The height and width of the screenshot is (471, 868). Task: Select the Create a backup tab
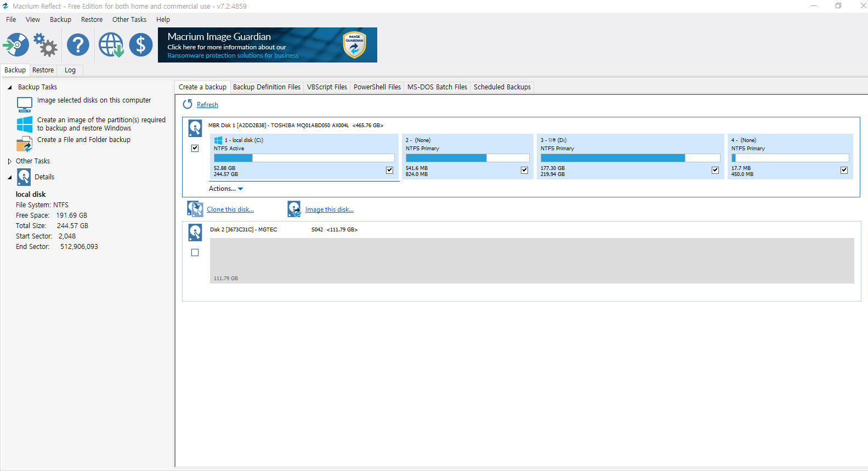pyautogui.click(x=202, y=87)
